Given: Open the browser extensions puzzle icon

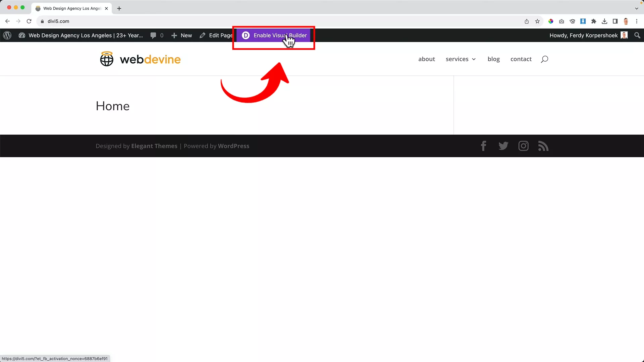Looking at the screenshot, I should click(x=594, y=21).
